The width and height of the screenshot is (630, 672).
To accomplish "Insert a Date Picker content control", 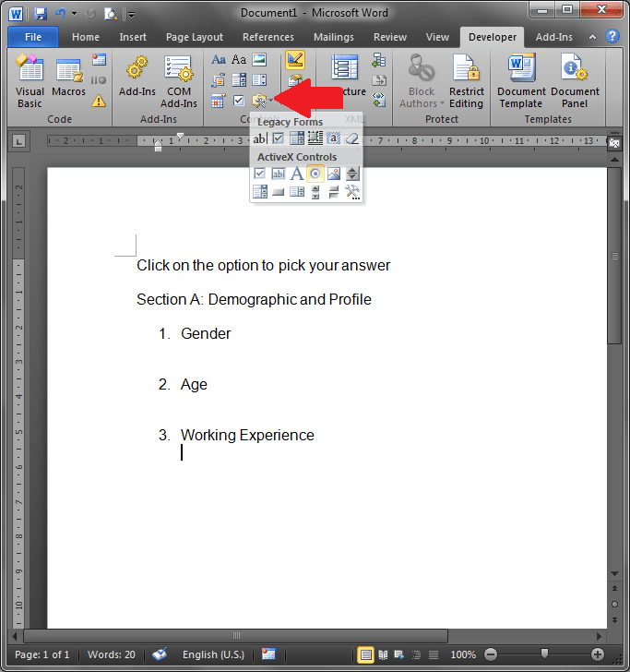I will click(x=219, y=102).
